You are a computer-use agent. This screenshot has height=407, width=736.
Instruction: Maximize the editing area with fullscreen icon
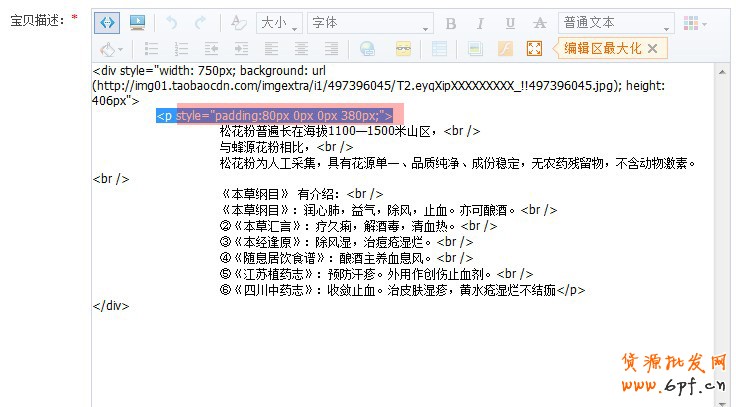tap(534, 49)
